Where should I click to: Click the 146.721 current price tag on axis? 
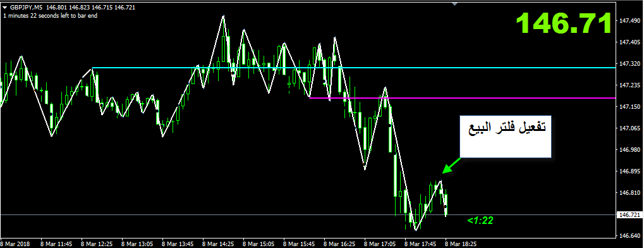[629, 214]
